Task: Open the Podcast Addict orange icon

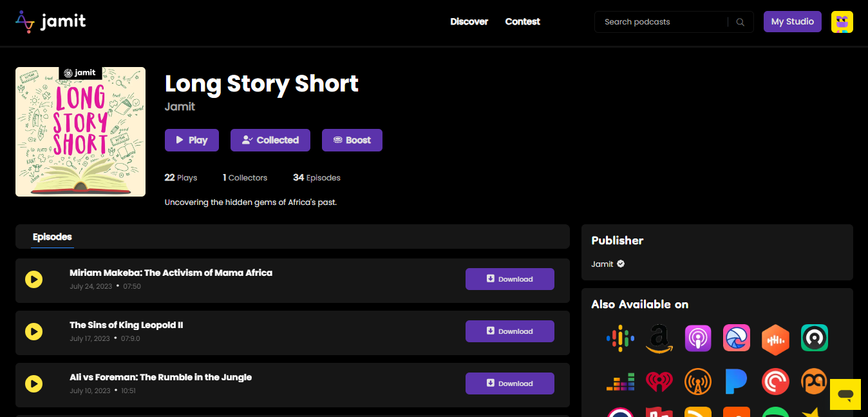Action: (814, 382)
